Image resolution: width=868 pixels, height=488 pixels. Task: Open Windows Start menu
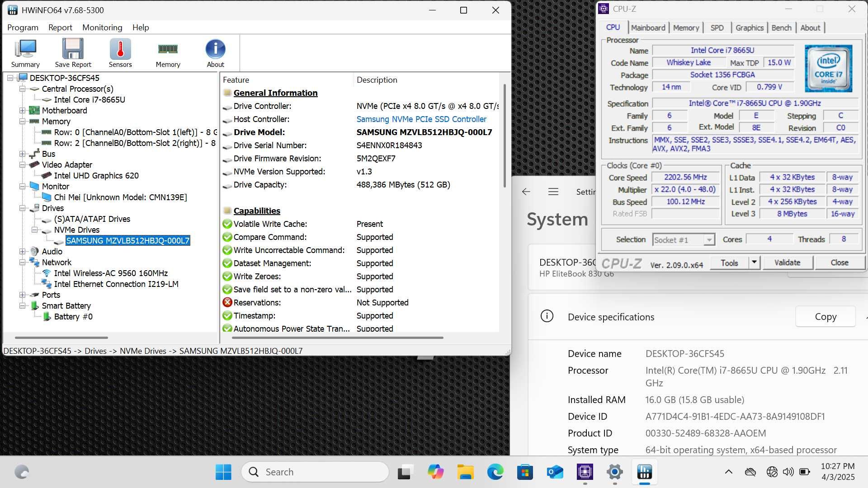[x=223, y=472]
